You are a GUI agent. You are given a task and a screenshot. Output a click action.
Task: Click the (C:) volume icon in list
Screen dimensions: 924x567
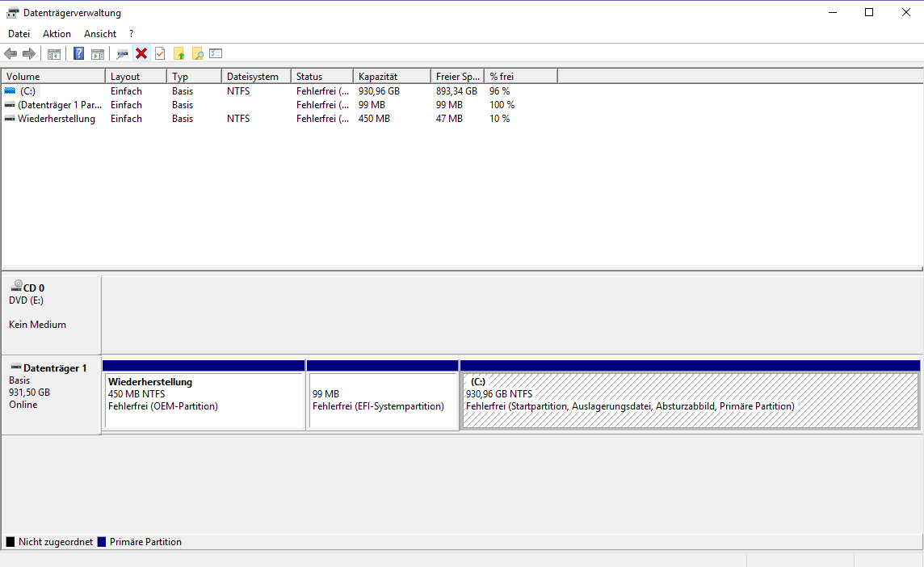(x=10, y=90)
